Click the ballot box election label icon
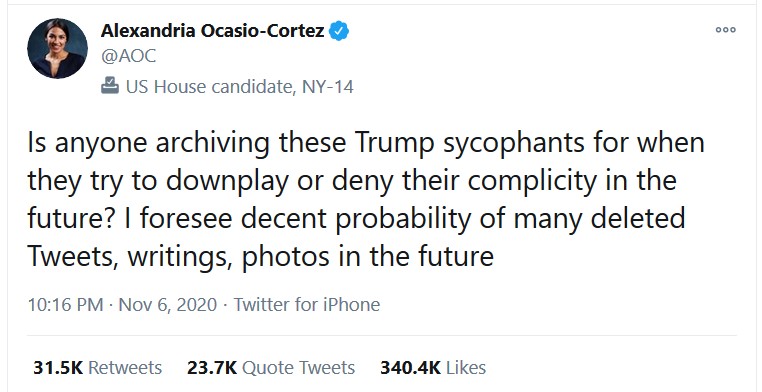 [x=110, y=86]
